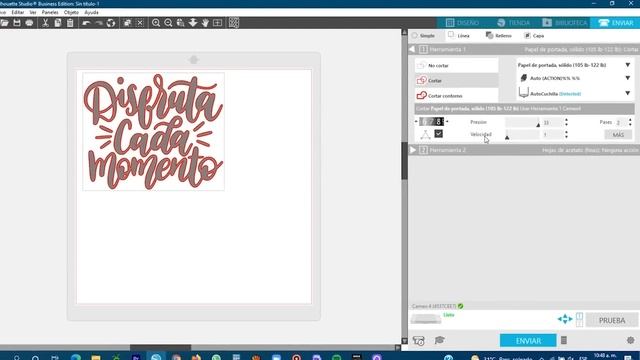Click the Select All toolbar icon
This screenshot has width=640, height=360.
[127, 23]
